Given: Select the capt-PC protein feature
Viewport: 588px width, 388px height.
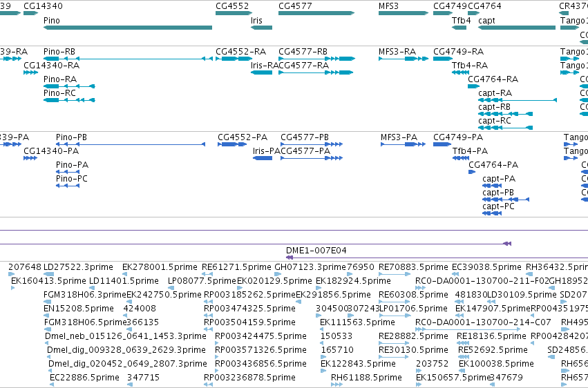Looking at the screenshot, I should pos(492,214).
